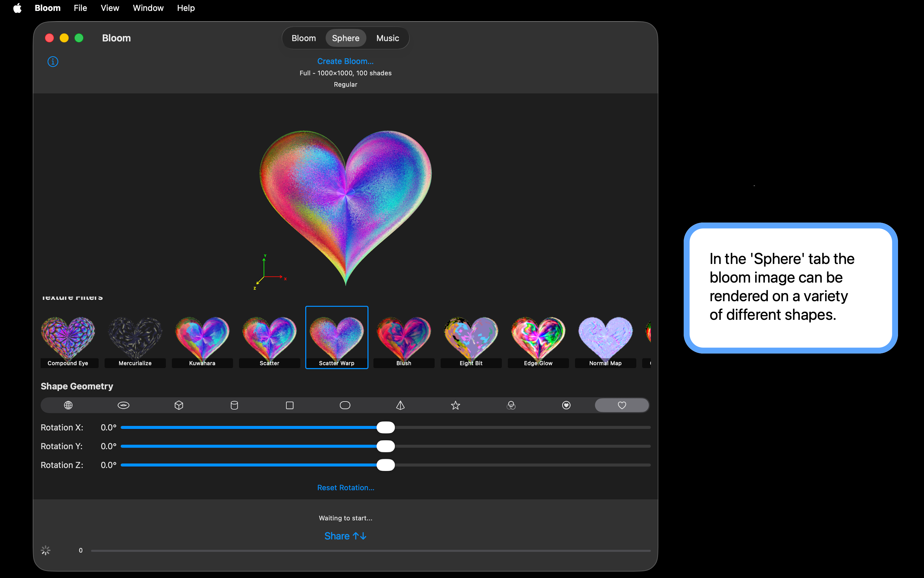Select the star shape geometry
924x578 pixels.
point(456,405)
